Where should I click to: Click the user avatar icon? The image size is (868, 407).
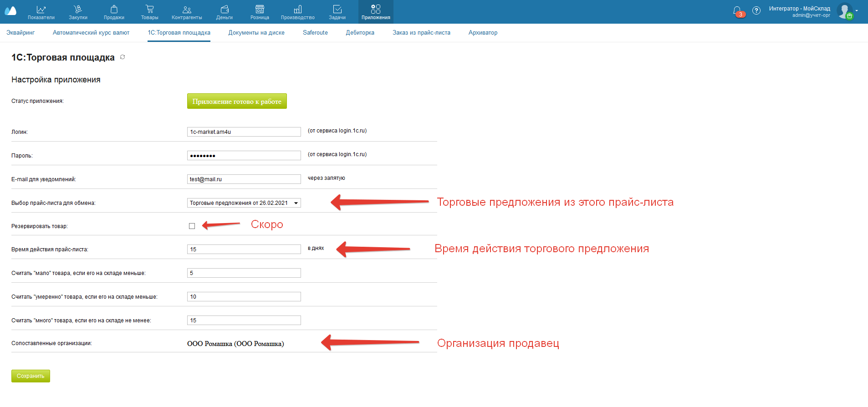[845, 11]
